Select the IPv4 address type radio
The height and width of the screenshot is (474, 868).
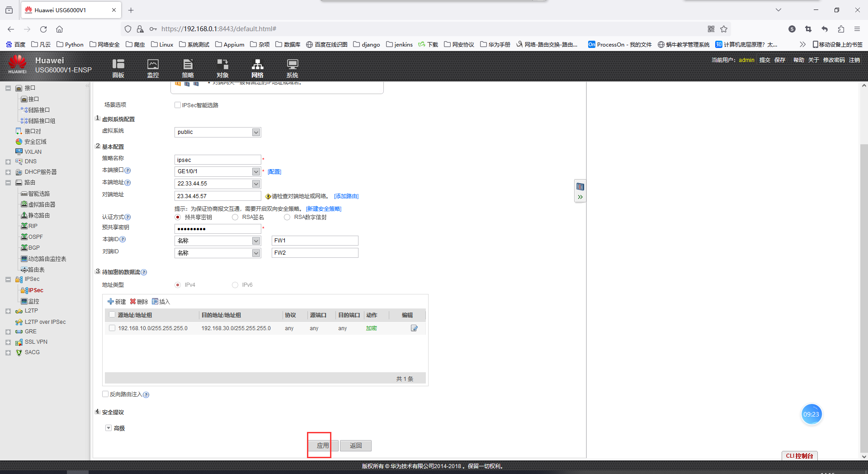(178, 285)
